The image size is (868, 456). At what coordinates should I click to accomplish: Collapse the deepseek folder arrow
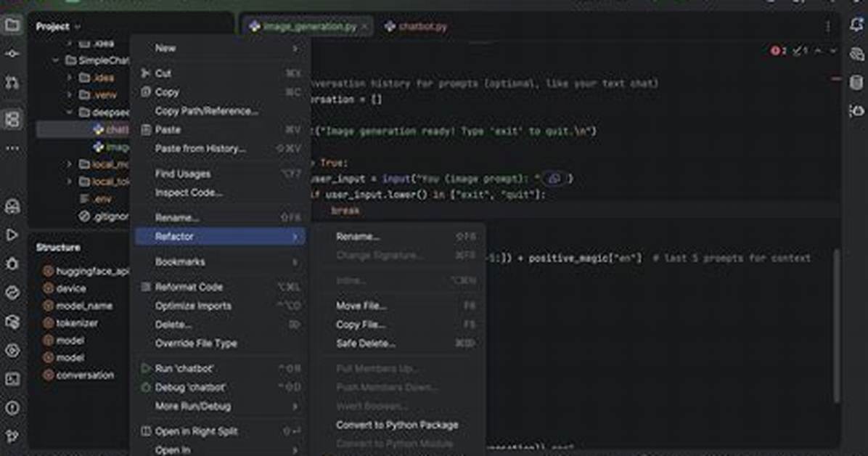[x=70, y=113]
